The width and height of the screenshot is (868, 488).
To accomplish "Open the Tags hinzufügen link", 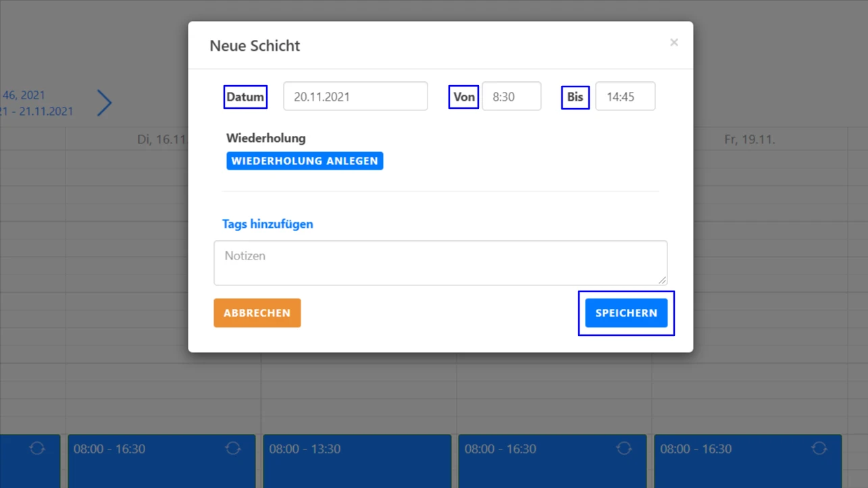I will 267,224.
